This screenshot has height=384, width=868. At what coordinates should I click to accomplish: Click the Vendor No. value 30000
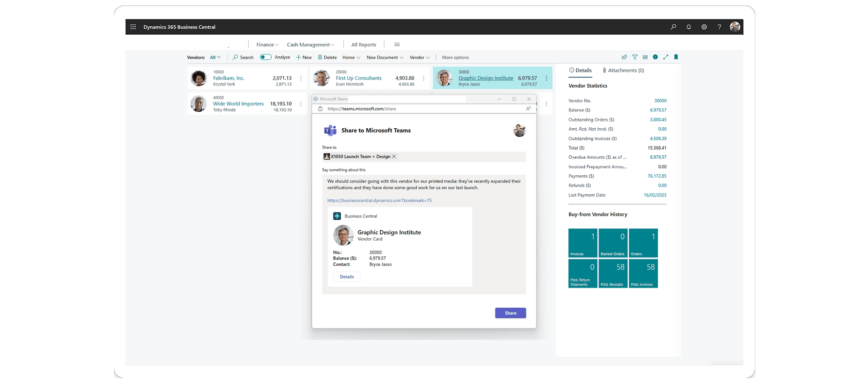coord(660,101)
